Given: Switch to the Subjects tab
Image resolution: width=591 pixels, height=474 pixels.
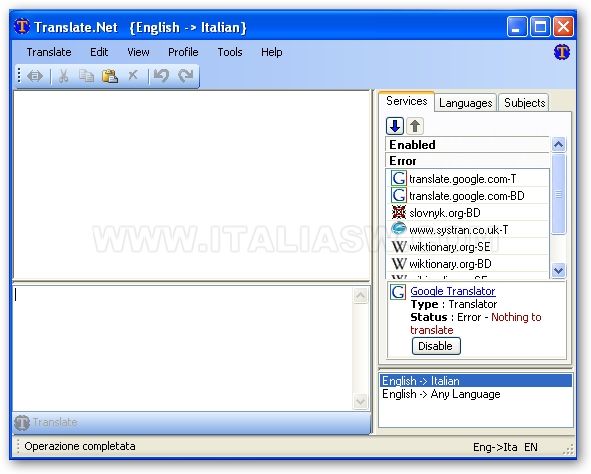Looking at the screenshot, I should pos(524,103).
